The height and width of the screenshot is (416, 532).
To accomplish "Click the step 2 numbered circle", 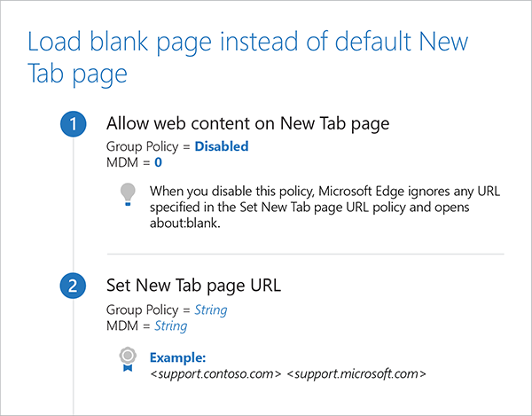I will coord(73,286).
